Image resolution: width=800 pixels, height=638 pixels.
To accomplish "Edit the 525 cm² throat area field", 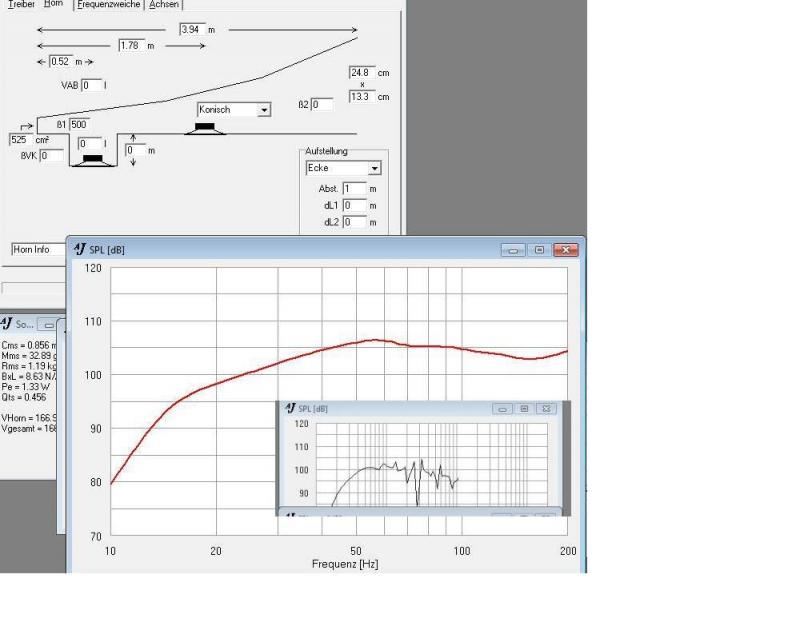I will [x=21, y=139].
